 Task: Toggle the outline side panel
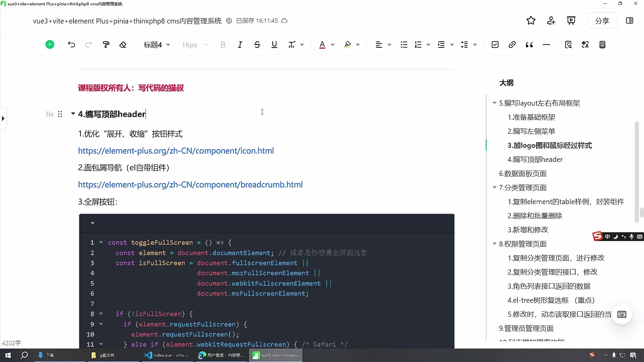point(630,21)
